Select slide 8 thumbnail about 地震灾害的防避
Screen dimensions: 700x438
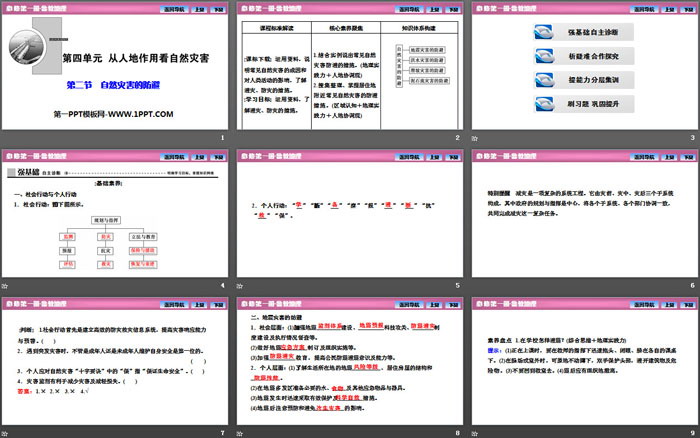(348, 364)
